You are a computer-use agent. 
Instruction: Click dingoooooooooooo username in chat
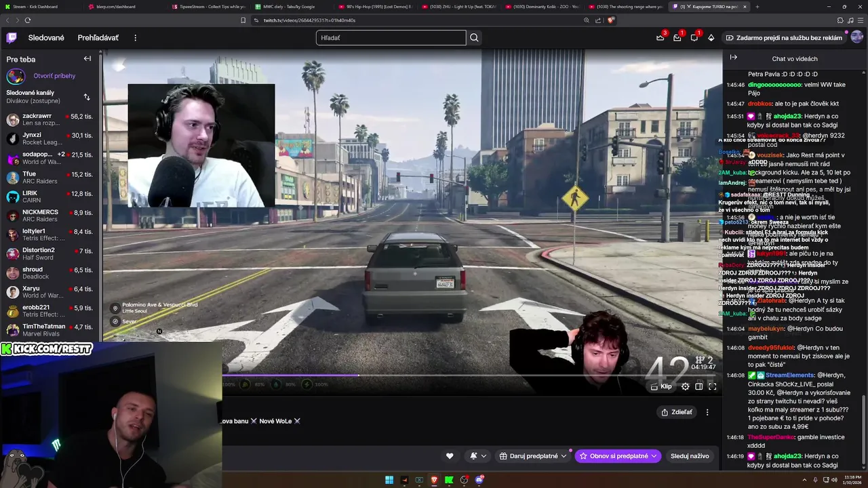[774, 85]
